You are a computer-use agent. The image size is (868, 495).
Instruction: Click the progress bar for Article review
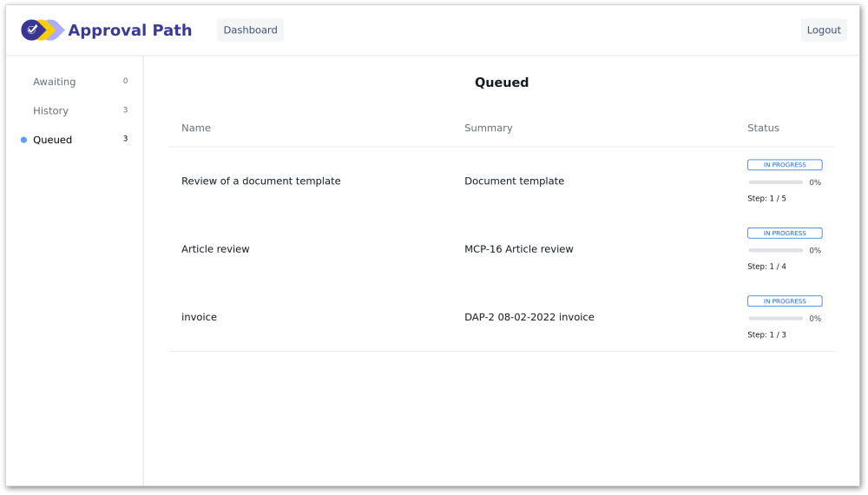tap(775, 250)
